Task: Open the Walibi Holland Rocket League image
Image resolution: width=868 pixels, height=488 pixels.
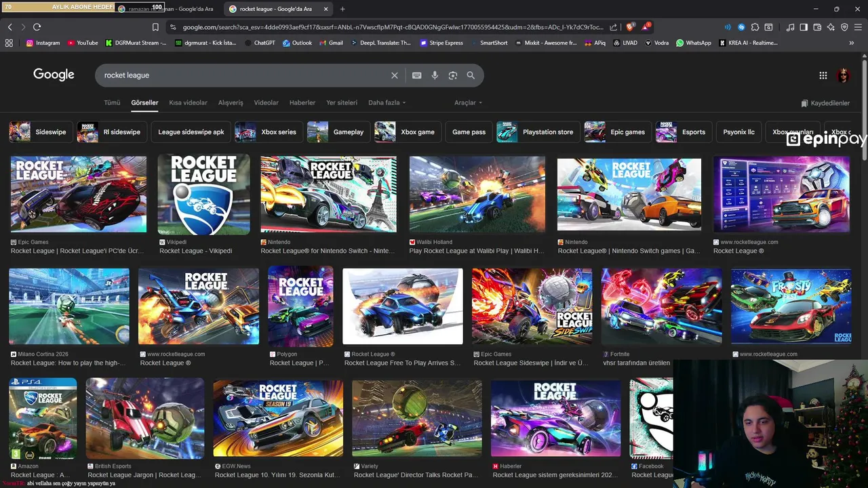Action: [x=477, y=195]
